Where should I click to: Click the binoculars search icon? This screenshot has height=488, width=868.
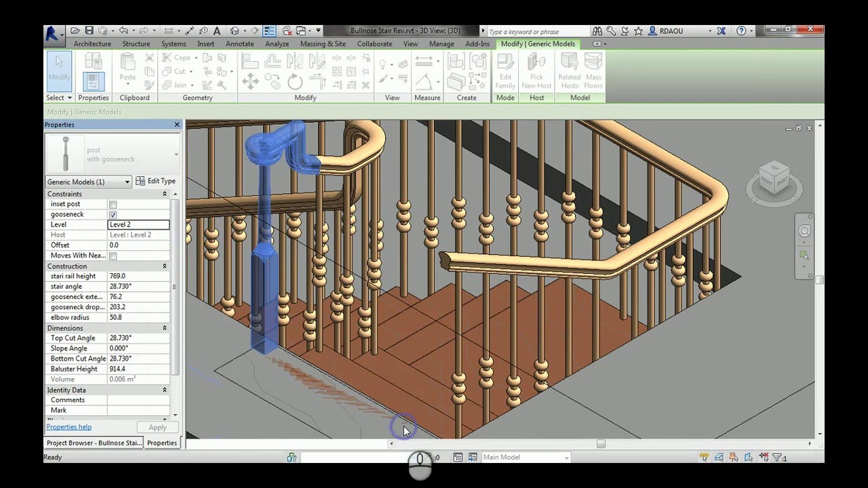click(x=597, y=31)
